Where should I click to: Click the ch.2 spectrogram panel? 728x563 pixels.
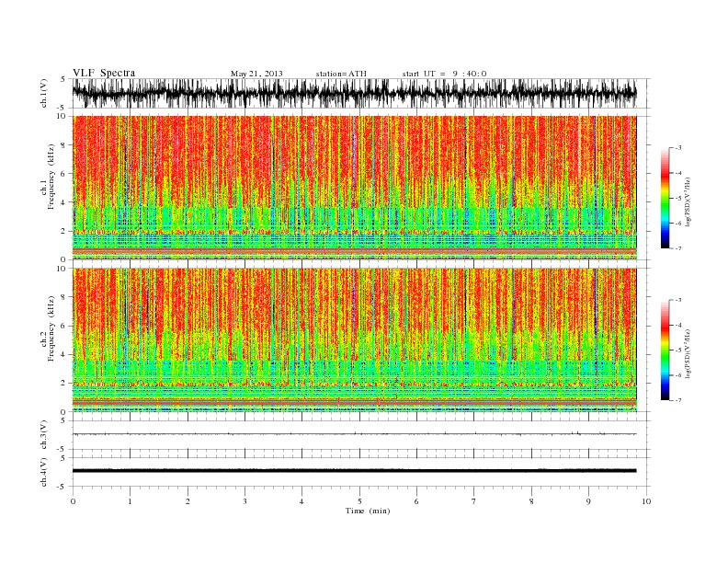(x=354, y=340)
